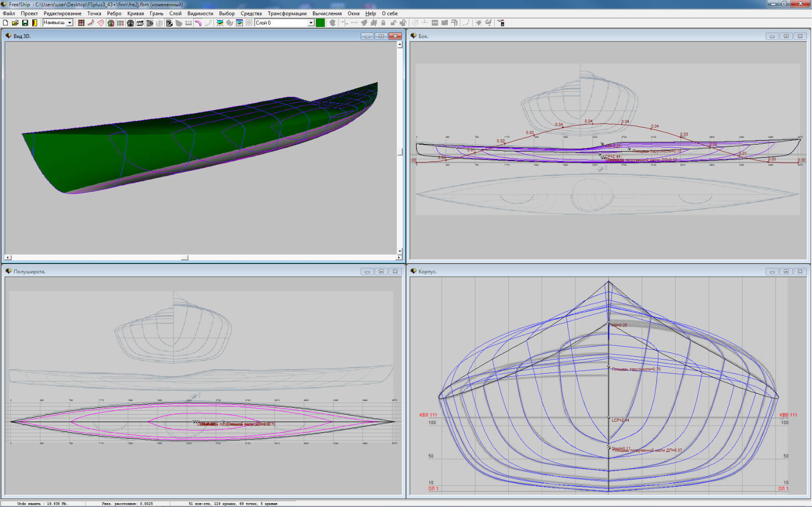Open the Видимости menu
This screenshot has height=507, width=812.
(200, 13)
